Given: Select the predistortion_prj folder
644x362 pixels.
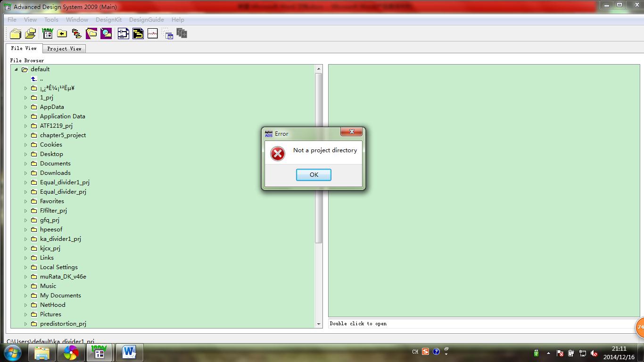Looking at the screenshot, I should (63, 324).
